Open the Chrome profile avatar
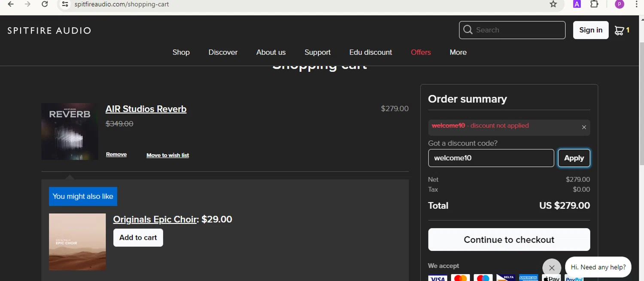The image size is (644, 281). click(620, 4)
